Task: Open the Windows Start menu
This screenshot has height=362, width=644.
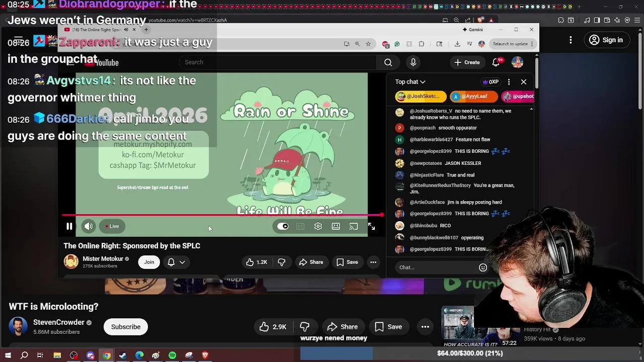Action: click(x=8, y=355)
